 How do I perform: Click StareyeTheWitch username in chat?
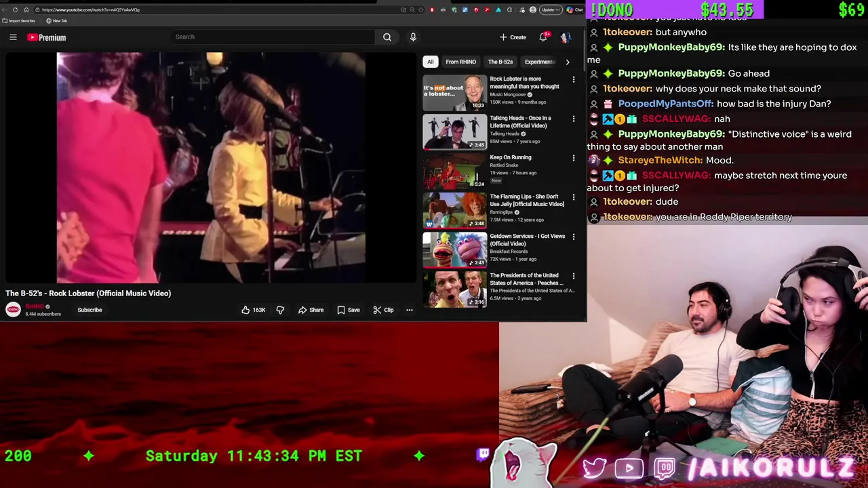(660, 160)
